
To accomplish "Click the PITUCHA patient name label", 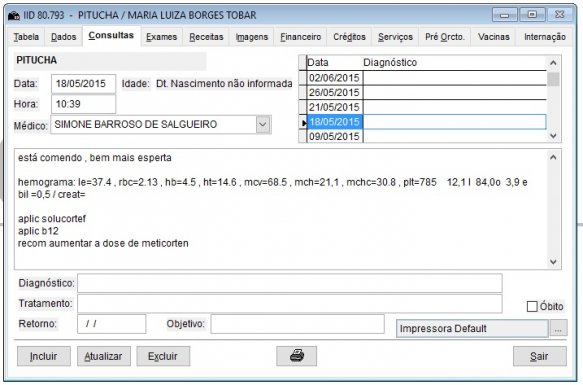I will [36, 60].
